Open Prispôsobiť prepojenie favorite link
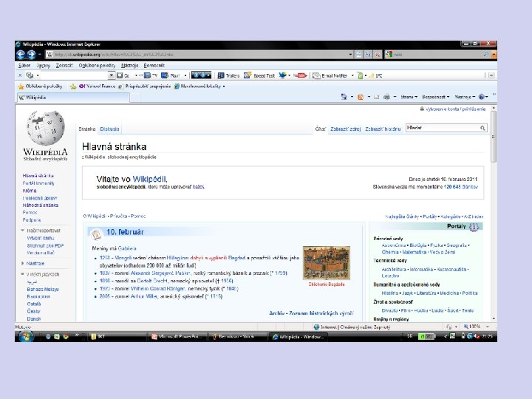This screenshot has width=532, height=399. pos(145,86)
